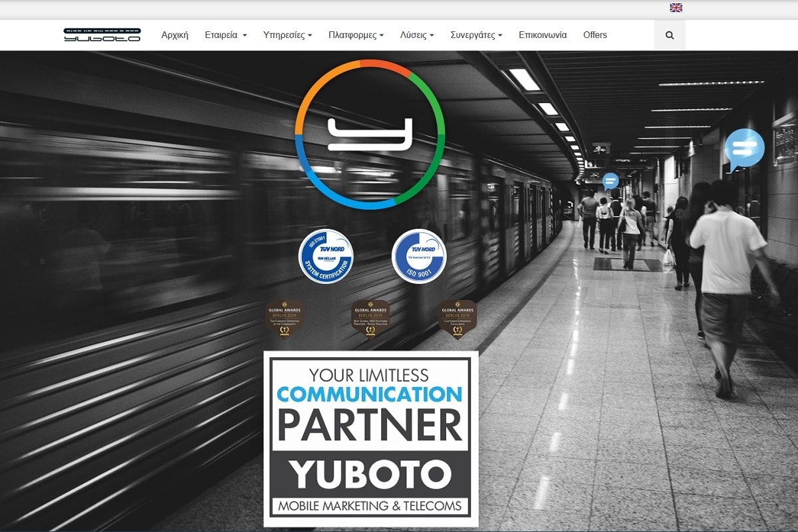Click the Your Limitless Communication Partner banner
Image resolution: width=798 pixels, height=532 pixels.
point(371,439)
